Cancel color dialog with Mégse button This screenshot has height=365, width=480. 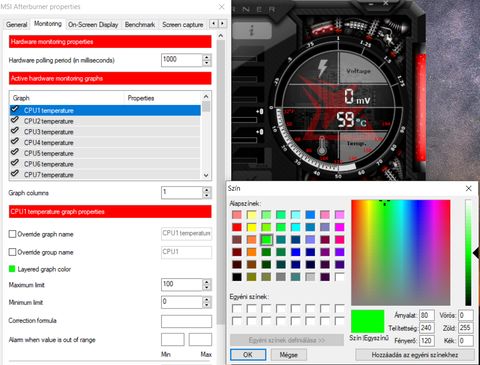[x=289, y=354]
